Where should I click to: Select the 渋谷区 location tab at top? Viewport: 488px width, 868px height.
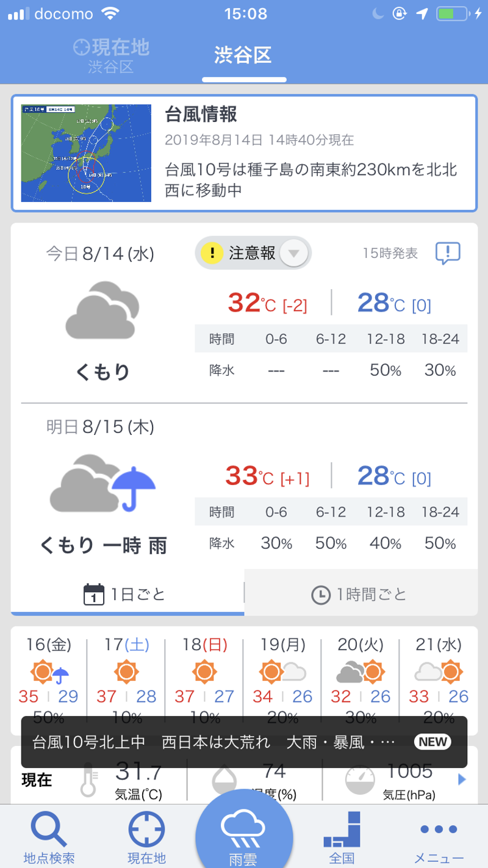click(x=243, y=56)
